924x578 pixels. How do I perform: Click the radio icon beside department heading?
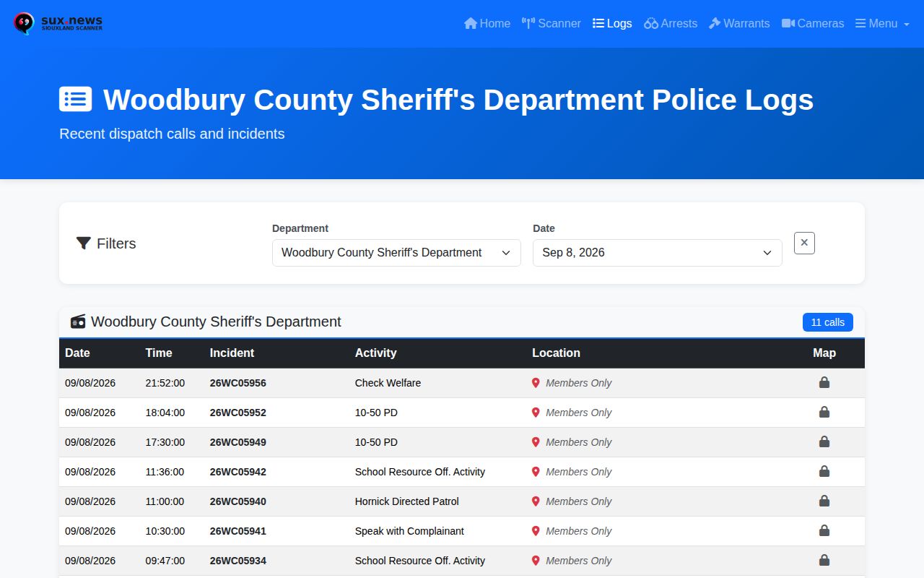coord(78,322)
